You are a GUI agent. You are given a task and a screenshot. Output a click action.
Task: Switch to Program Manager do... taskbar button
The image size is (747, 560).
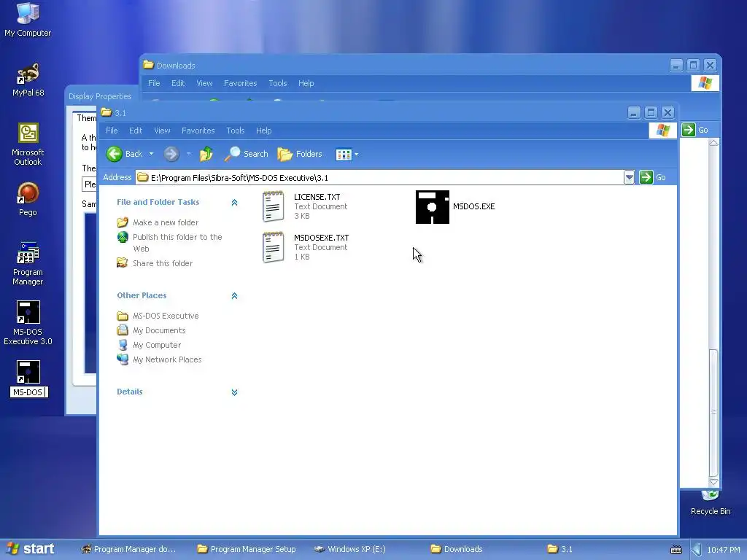[x=128, y=549]
